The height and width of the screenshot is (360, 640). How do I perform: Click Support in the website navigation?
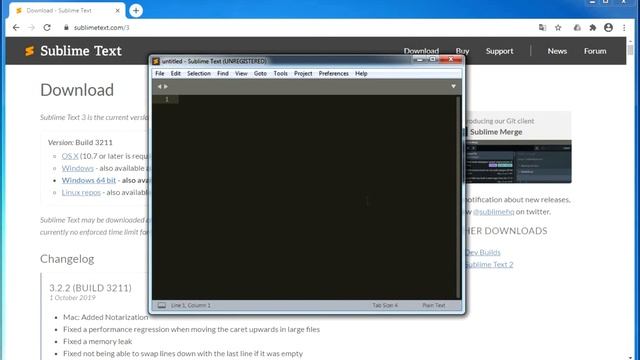click(x=500, y=51)
